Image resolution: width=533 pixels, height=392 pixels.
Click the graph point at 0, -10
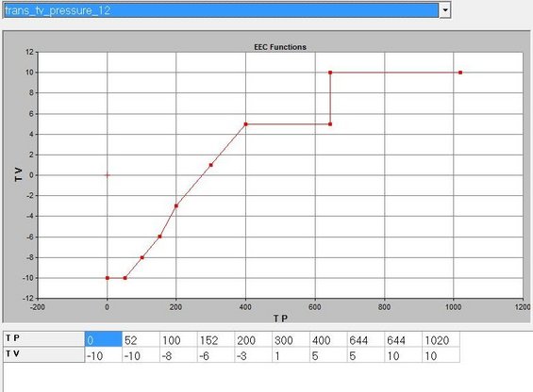pos(108,278)
